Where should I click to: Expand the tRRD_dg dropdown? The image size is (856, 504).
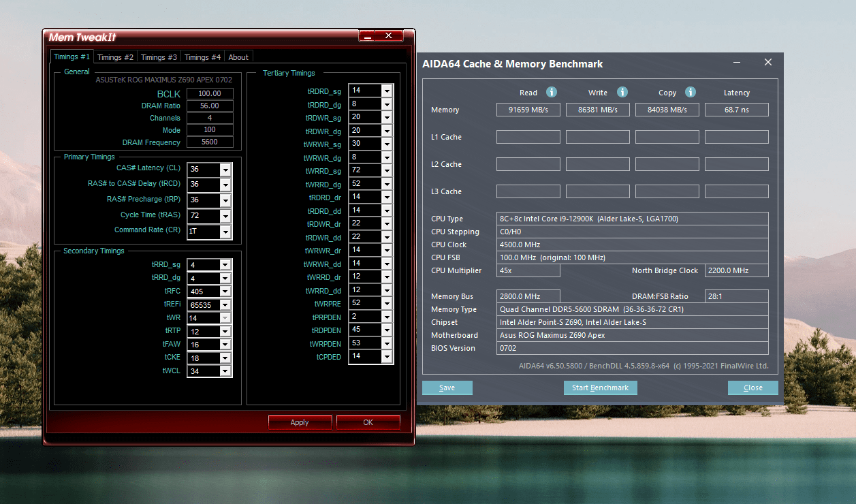point(225,279)
